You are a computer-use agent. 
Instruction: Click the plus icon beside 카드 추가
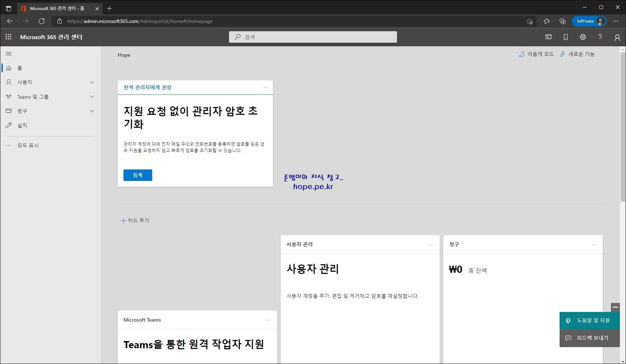coord(123,220)
